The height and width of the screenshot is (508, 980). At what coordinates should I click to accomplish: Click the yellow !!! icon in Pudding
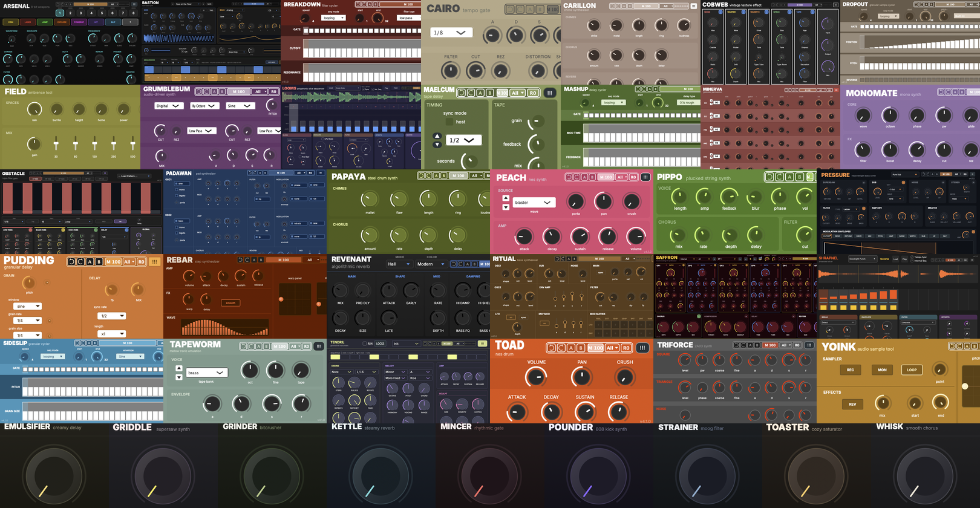point(154,262)
